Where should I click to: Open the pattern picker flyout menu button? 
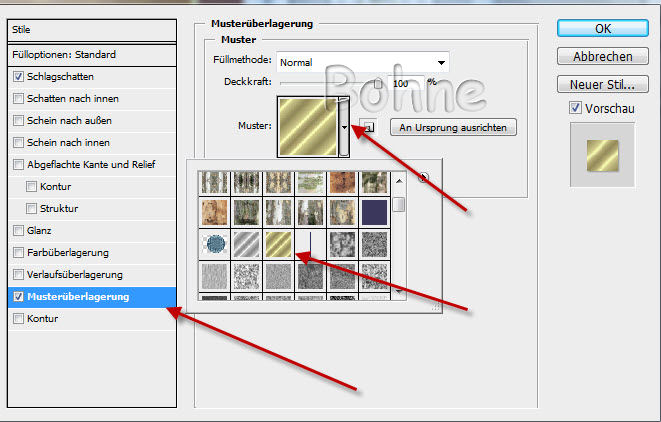424,177
